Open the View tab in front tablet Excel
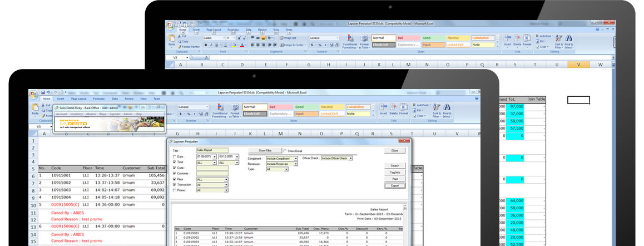Viewport: 644px width, 246px height. pyautogui.click(x=143, y=99)
